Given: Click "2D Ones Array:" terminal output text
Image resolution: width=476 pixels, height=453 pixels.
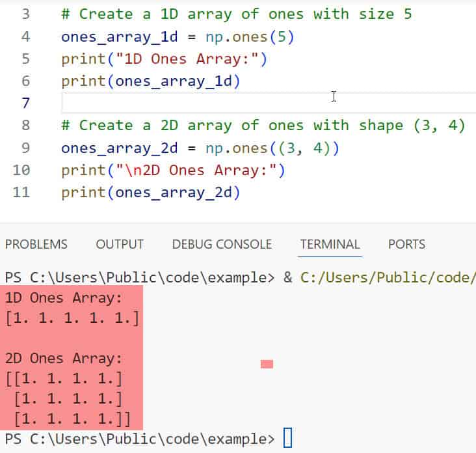Looking at the screenshot, I should tap(64, 357).
